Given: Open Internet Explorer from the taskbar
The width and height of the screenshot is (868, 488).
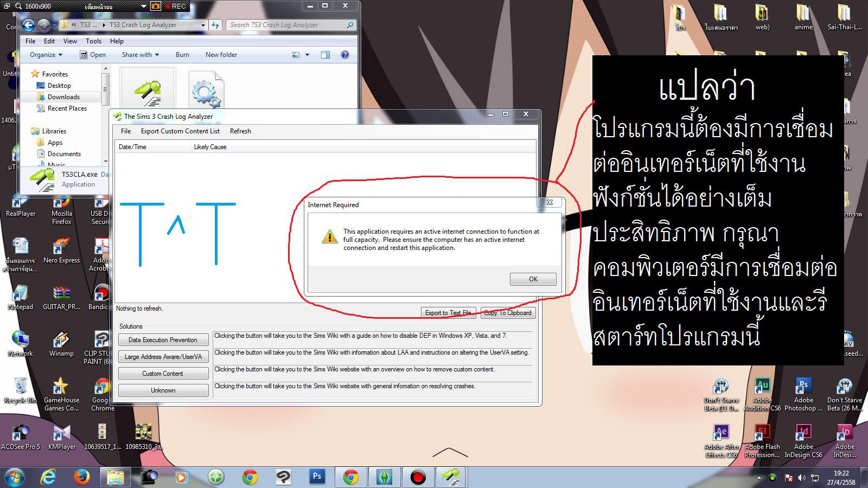Looking at the screenshot, I should pyautogui.click(x=48, y=477).
